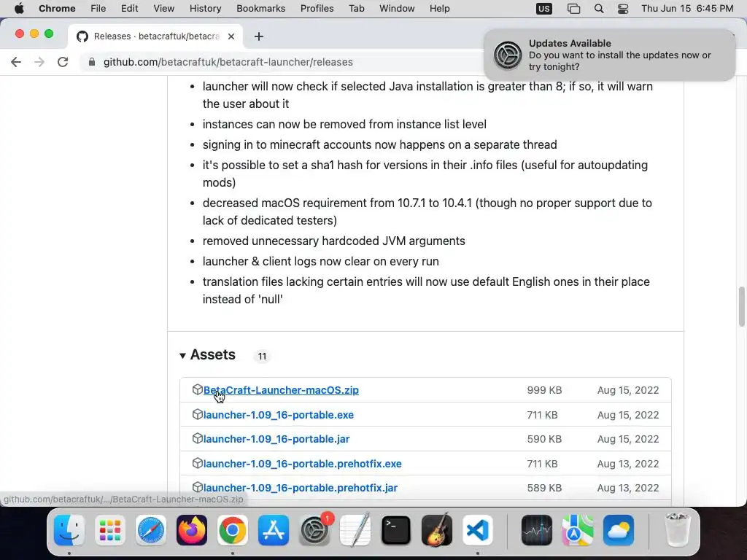Open Control Center in menu bar
747x560 pixels.
coord(623,9)
